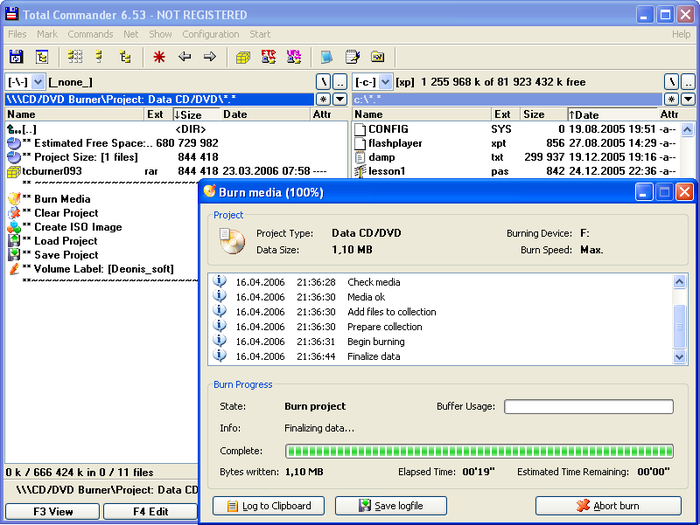
Task: Open right panel favorites asterisk button
Action: coord(671,99)
